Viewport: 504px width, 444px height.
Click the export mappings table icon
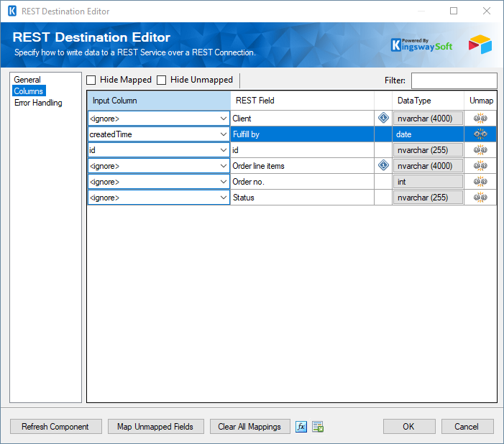[318, 427]
